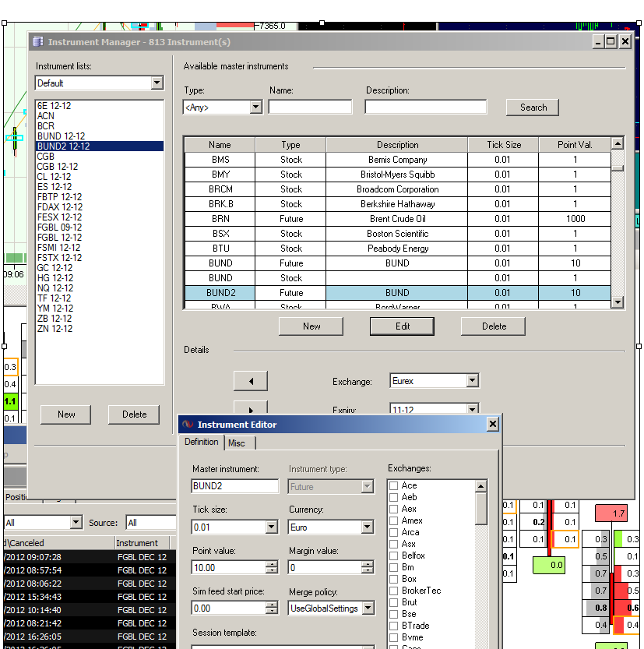This screenshot has width=644, height=649.
Task: Open the Exchange Eurex dropdown
Action: [473, 380]
